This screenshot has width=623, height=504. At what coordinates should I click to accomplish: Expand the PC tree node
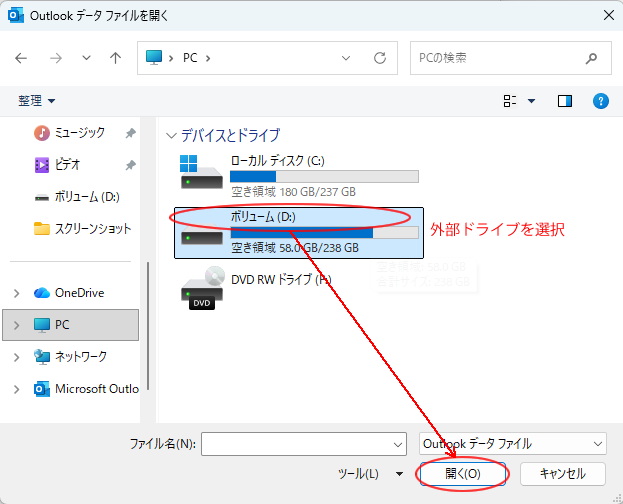pyautogui.click(x=16, y=325)
